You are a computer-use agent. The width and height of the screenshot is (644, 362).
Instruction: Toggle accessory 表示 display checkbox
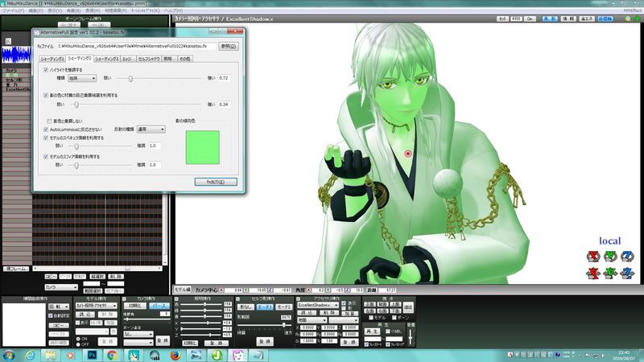(x=344, y=303)
